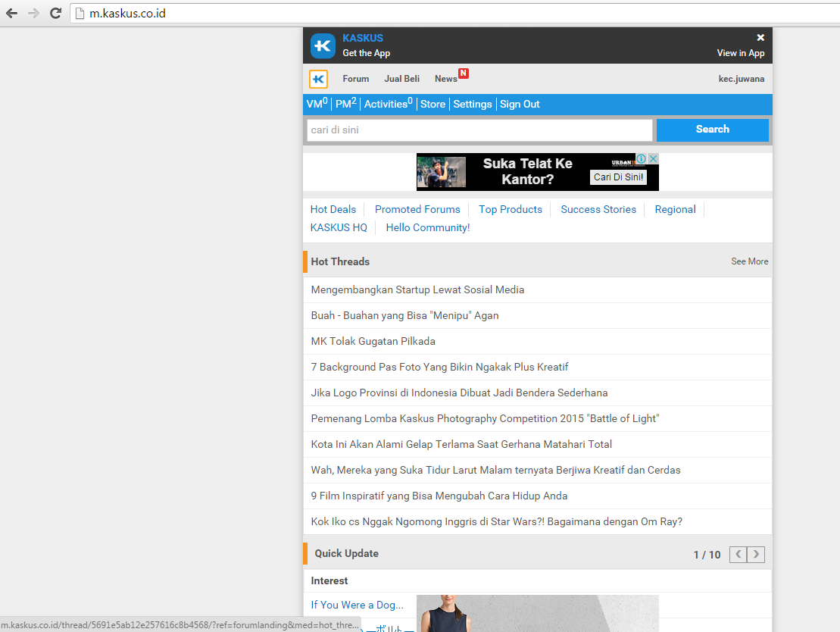Reload the page with refresh icon
Image resolution: width=840 pixels, height=632 pixels.
tap(55, 14)
